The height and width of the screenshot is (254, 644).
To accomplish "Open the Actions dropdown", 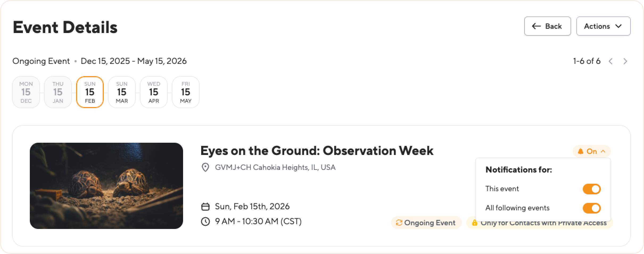I will 603,26.
